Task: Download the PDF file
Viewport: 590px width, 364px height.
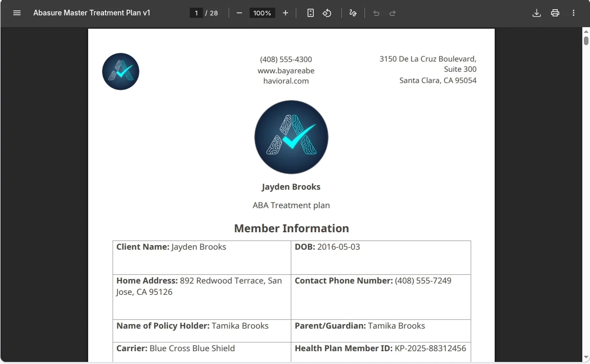Action: click(537, 13)
